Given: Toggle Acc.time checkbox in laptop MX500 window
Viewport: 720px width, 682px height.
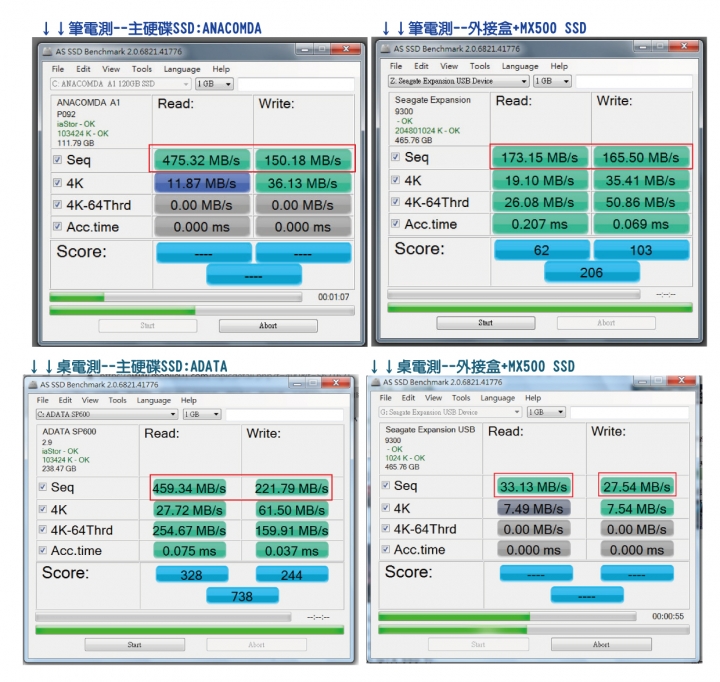Looking at the screenshot, I should point(395,224).
